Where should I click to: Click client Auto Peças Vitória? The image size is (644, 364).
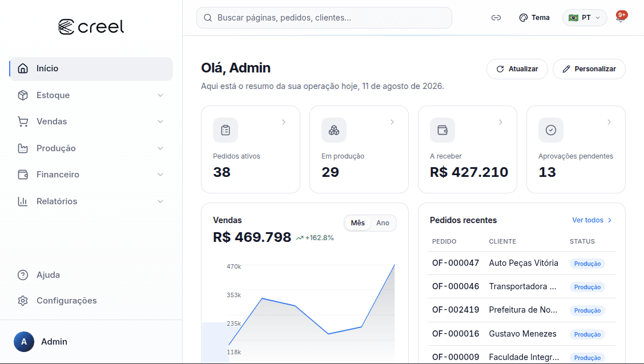coord(523,263)
